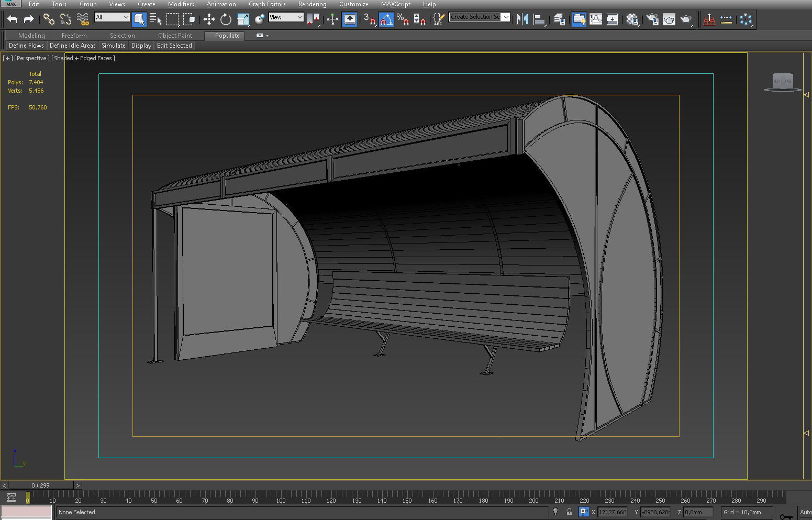Undo the last action with the Undo arrow
The width and height of the screenshot is (812, 520).
pos(13,19)
